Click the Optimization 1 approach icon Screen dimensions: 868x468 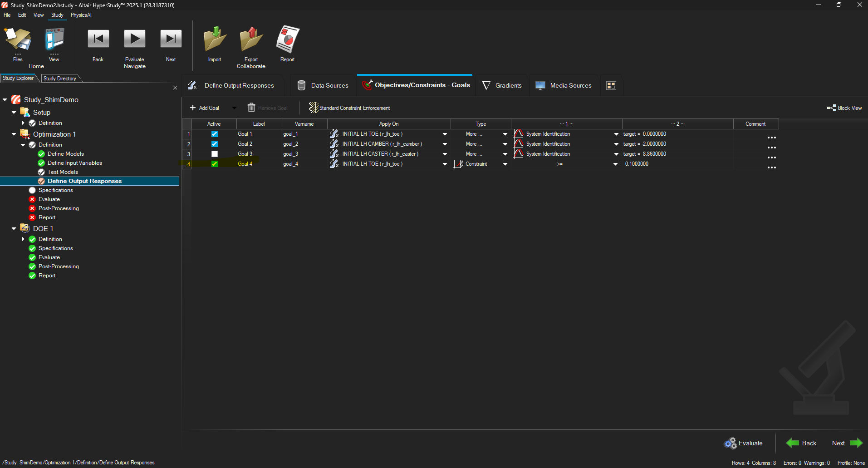click(x=25, y=134)
